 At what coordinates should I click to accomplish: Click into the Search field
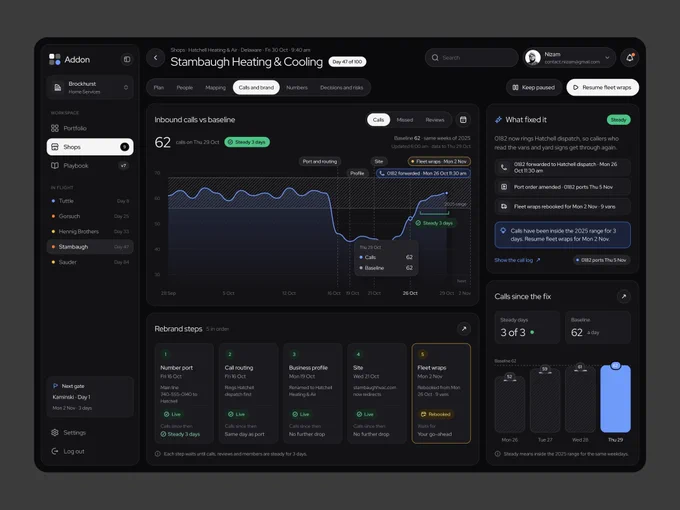[x=472, y=58]
